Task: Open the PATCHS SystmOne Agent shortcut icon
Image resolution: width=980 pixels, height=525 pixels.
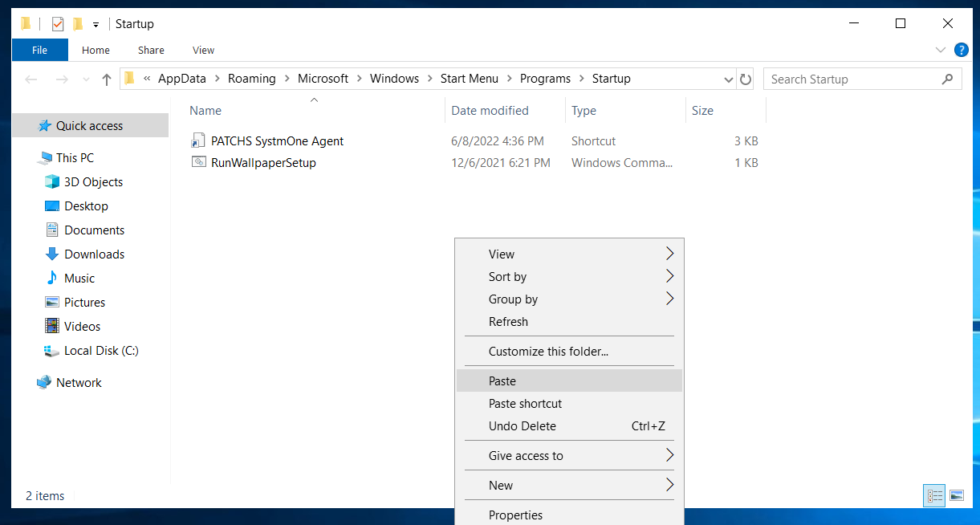Action: (x=197, y=140)
